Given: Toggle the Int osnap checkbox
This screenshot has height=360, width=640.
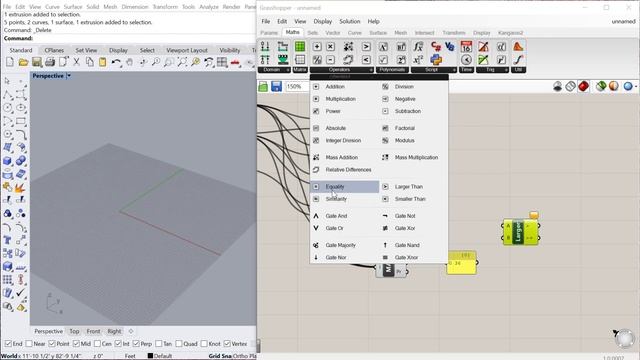Looking at the screenshot, I should pos(118,344).
